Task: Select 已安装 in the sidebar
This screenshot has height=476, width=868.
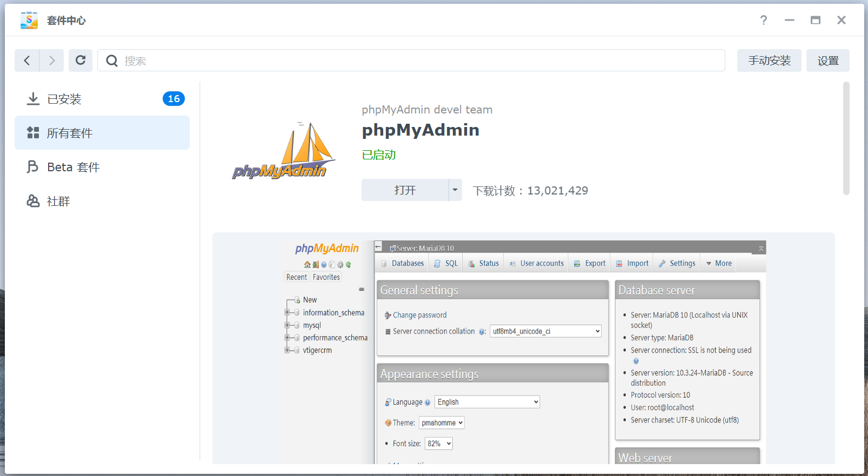Action: (102, 99)
